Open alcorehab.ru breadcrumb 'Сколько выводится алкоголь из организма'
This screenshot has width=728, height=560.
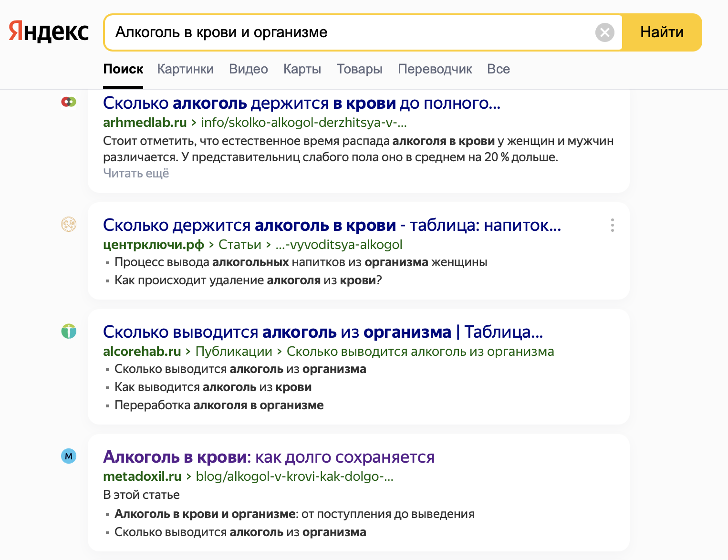pos(420,352)
